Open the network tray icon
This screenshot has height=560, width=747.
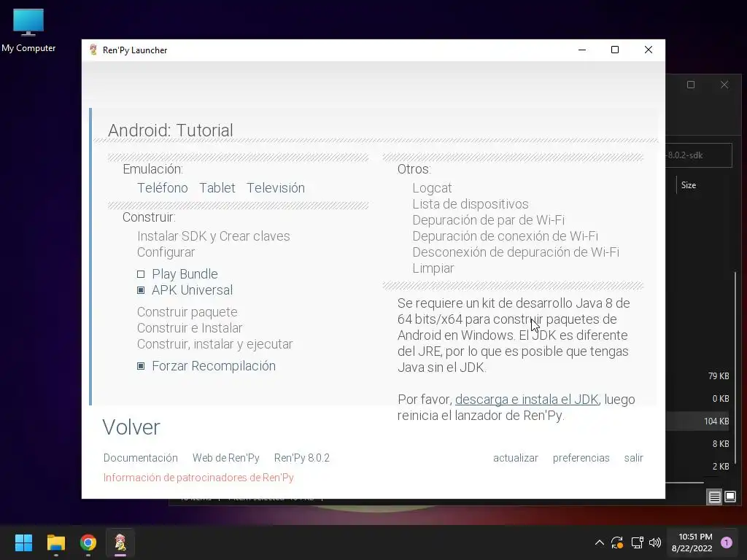pos(637,542)
